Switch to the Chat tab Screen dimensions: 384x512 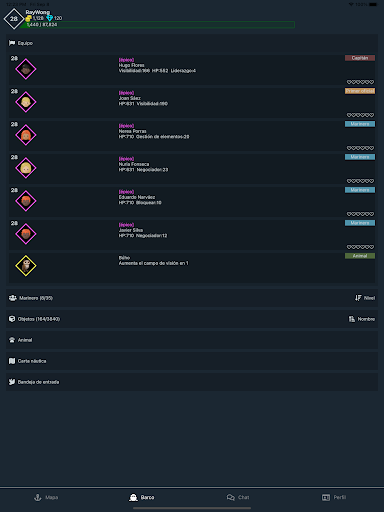238,497
